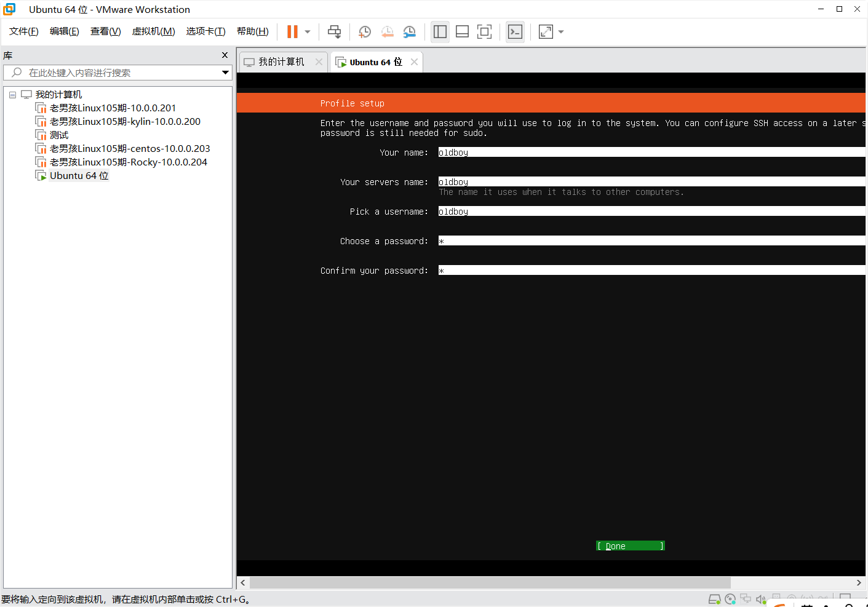This screenshot has width=868, height=607.
Task: Click the scroll right arrow
Action: [859, 582]
